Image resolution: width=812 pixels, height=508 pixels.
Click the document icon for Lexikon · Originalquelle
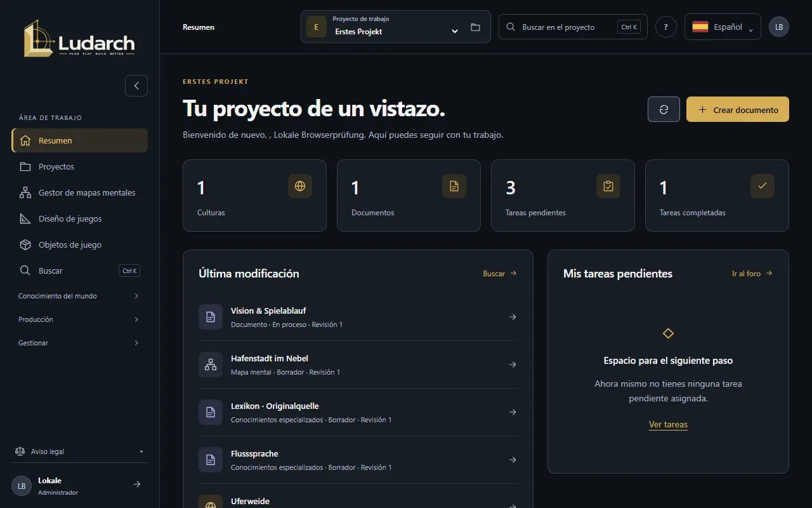(x=211, y=412)
